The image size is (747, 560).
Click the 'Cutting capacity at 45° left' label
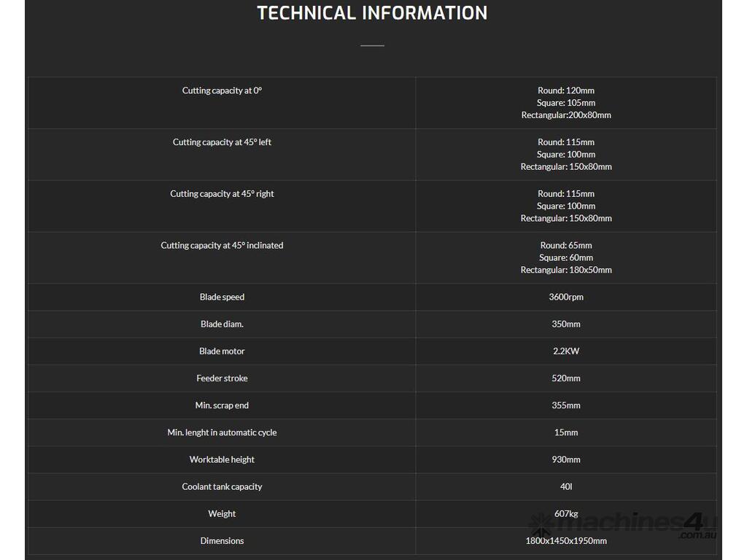pos(222,142)
